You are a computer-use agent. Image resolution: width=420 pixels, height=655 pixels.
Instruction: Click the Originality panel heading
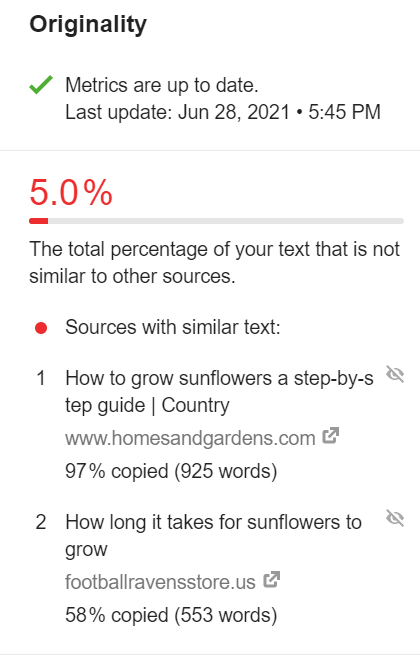coord(88,25)
